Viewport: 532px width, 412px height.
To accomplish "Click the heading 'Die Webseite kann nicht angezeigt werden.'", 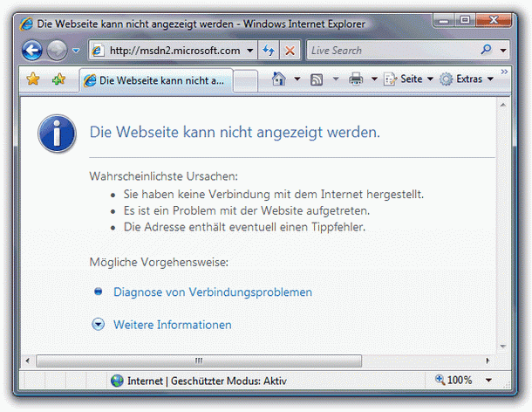I will pos(235,132).
